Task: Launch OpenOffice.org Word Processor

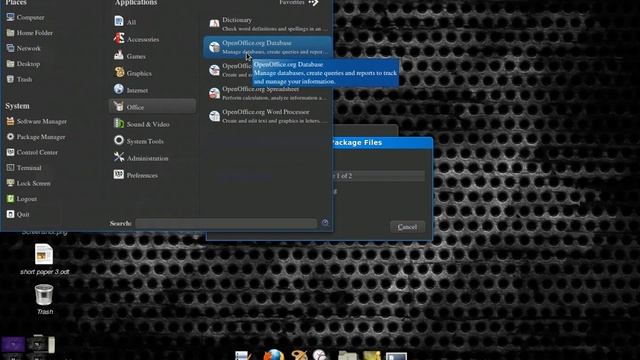Action: click(x=268, y=116)
